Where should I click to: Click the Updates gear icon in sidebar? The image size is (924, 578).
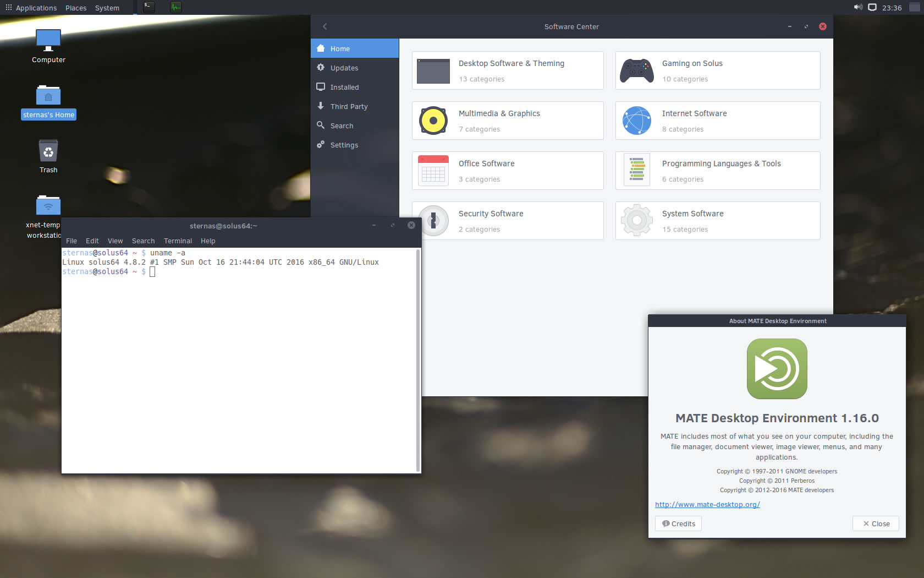321,67
